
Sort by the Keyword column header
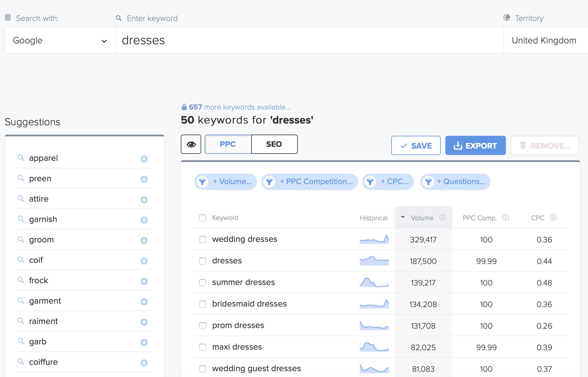click(x=225, y=218)
